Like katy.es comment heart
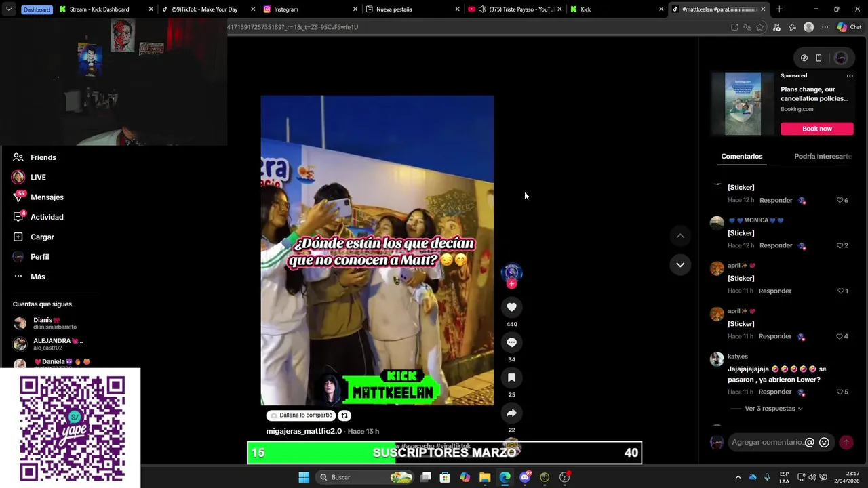Screen dimensions: 868x488 click(x=840, y=392)
